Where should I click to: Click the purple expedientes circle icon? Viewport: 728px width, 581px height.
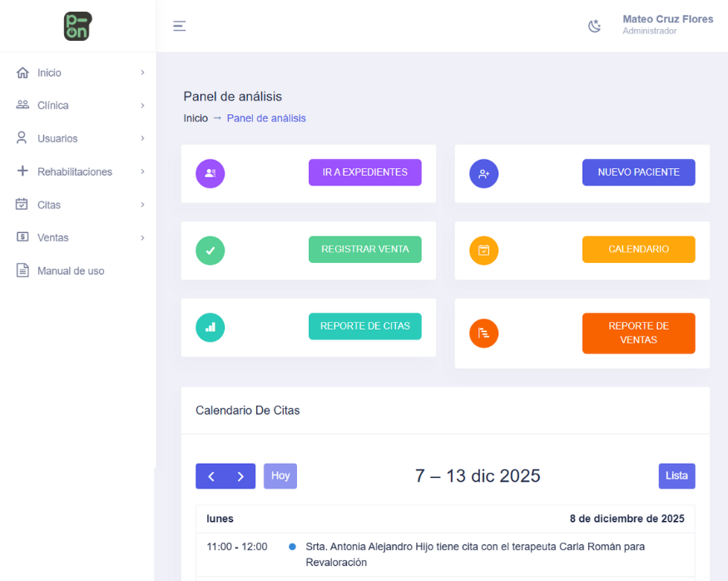(210, 173)
